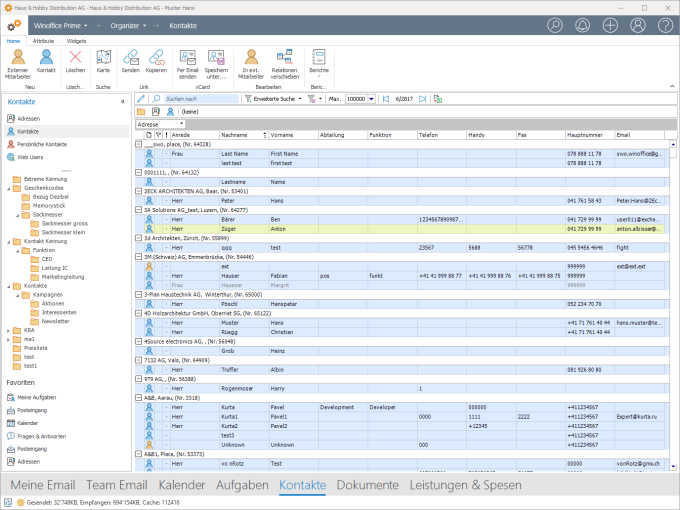Open the Karte map search
The height and width of the screenshot is (510, 680).
[103, 61]
